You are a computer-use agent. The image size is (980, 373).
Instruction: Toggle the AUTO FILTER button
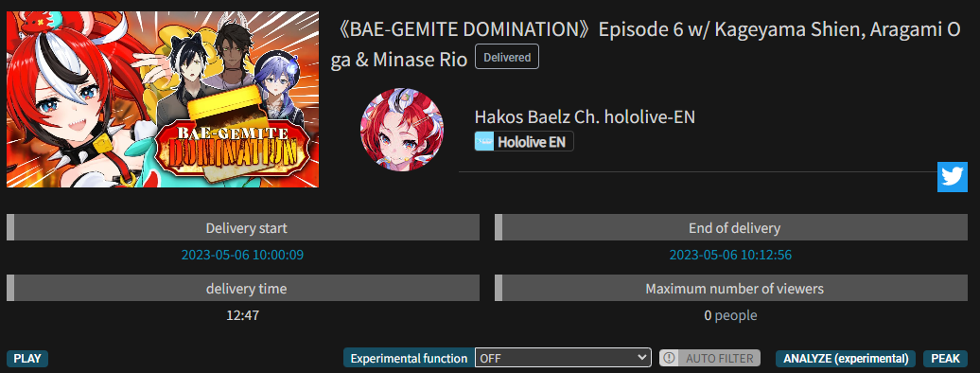point(710,358)
